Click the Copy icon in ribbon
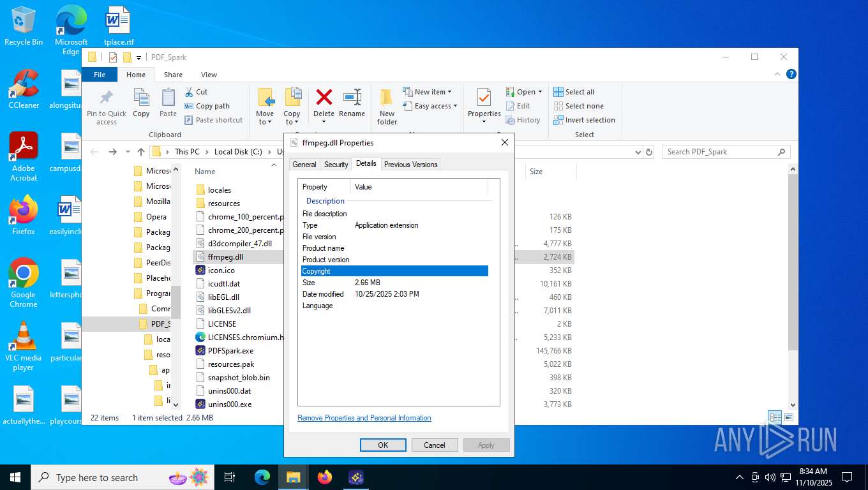 tap(141, 98)
